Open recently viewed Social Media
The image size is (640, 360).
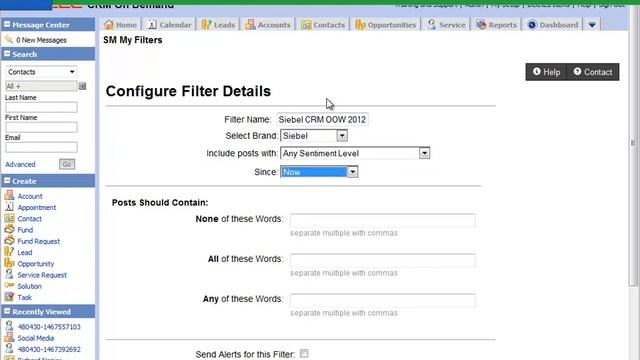[x=36, y=338]
